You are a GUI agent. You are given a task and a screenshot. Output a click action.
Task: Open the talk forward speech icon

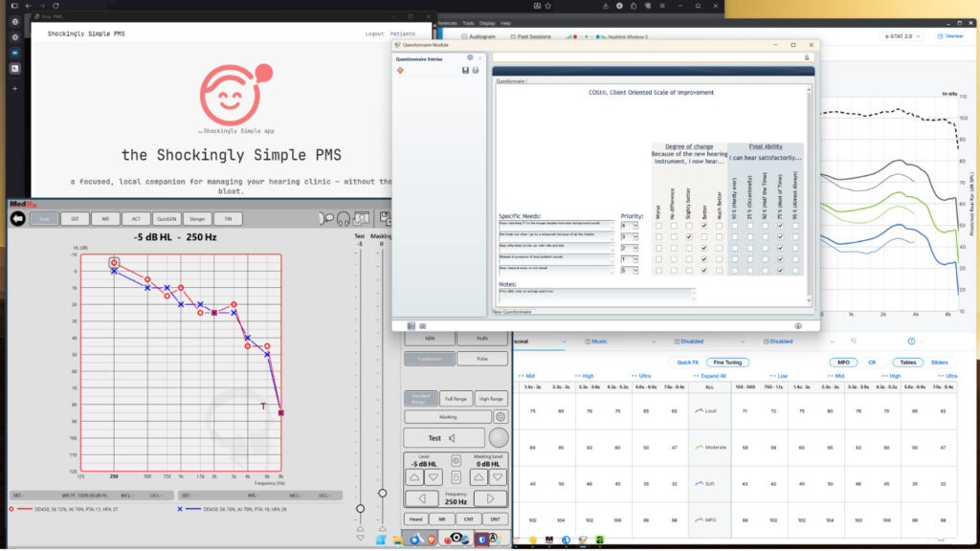(325, 219)
